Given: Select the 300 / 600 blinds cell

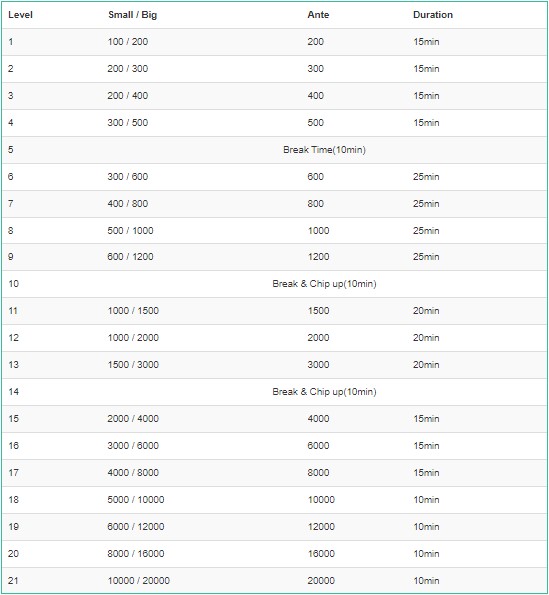Looking at the screenshot, I should 127,177.
